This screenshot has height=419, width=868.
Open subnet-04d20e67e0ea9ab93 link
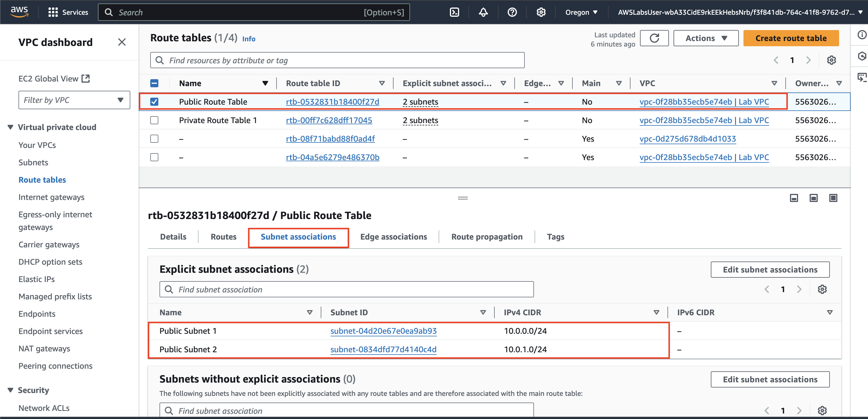(383, 331)
